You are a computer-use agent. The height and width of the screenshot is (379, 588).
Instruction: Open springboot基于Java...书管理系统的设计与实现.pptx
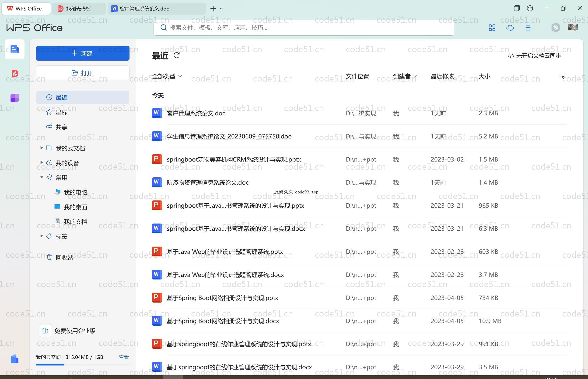235,206
